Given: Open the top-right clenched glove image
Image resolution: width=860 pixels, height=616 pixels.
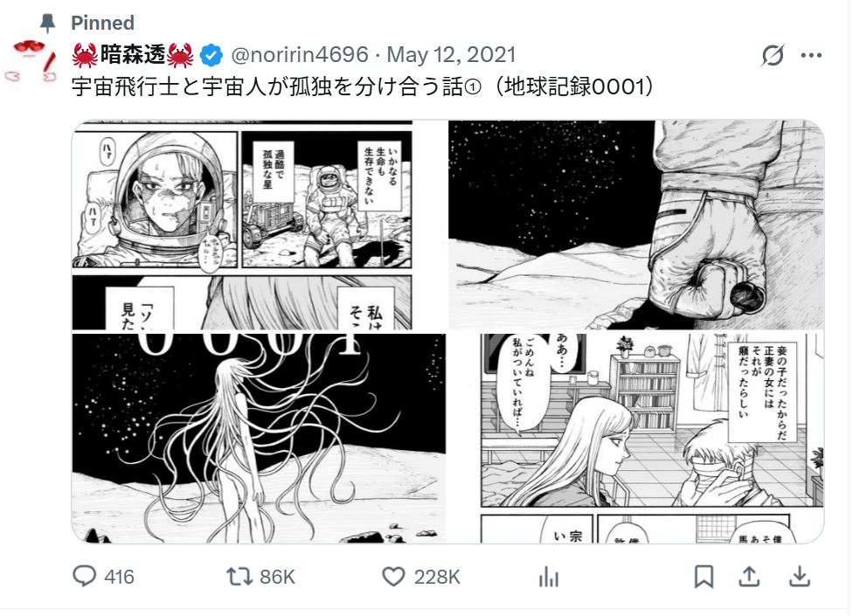Looking at the screenshot, I should [x=635, y=225].
